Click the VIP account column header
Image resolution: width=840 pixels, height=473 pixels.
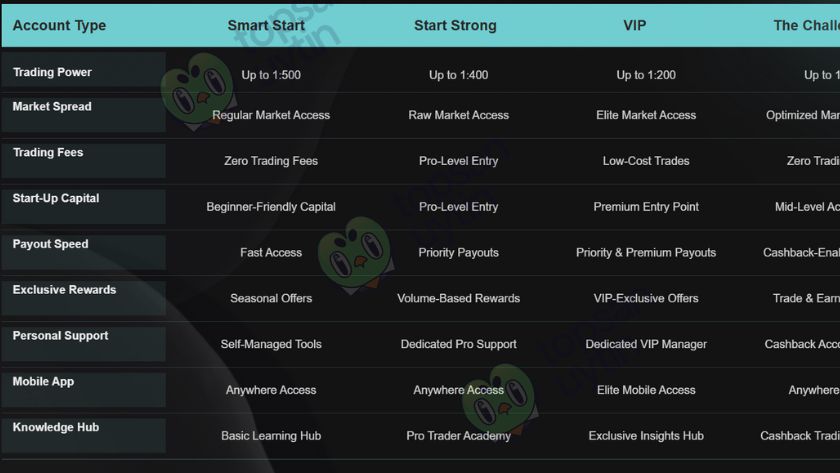pos(634,25)
